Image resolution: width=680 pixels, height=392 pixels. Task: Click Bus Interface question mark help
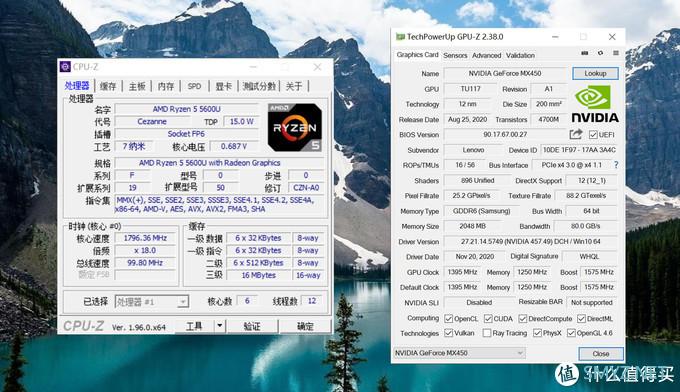coord(616,165)
